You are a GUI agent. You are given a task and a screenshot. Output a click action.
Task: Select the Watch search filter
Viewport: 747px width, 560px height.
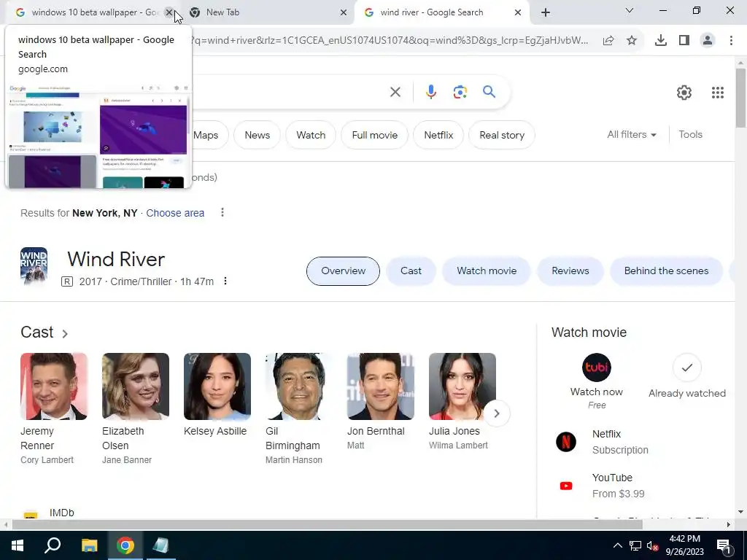(311, 135)
